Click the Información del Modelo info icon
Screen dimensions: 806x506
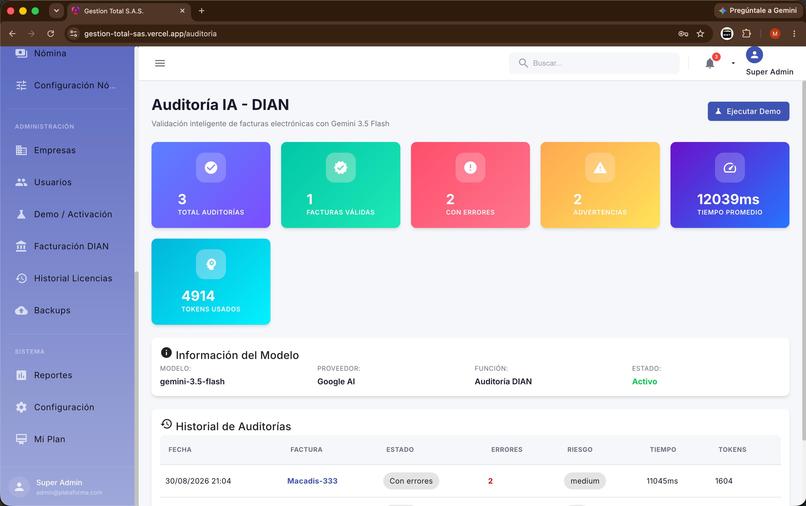click(x=166, y=352)
